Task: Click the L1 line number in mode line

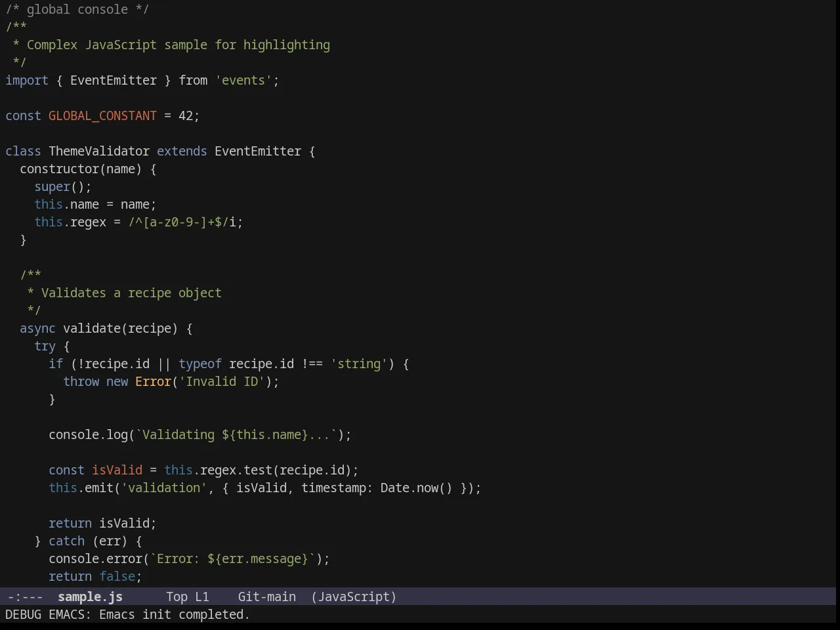Action: 201,597
